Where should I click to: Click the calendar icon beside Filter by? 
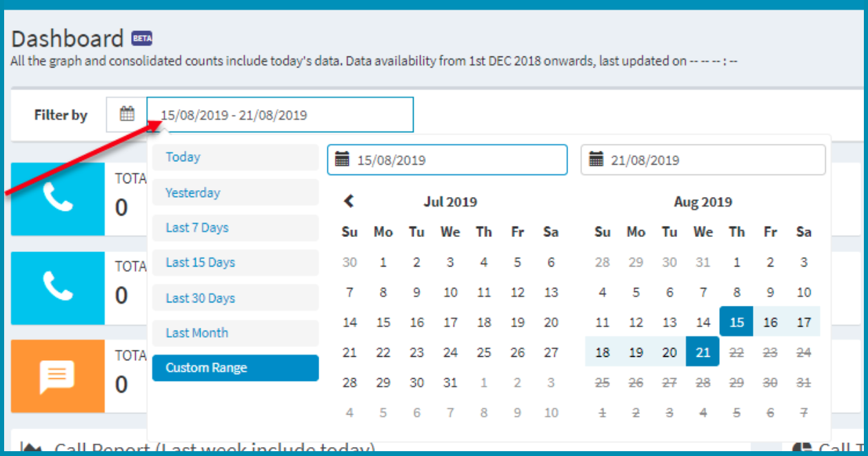coord(127,114)
